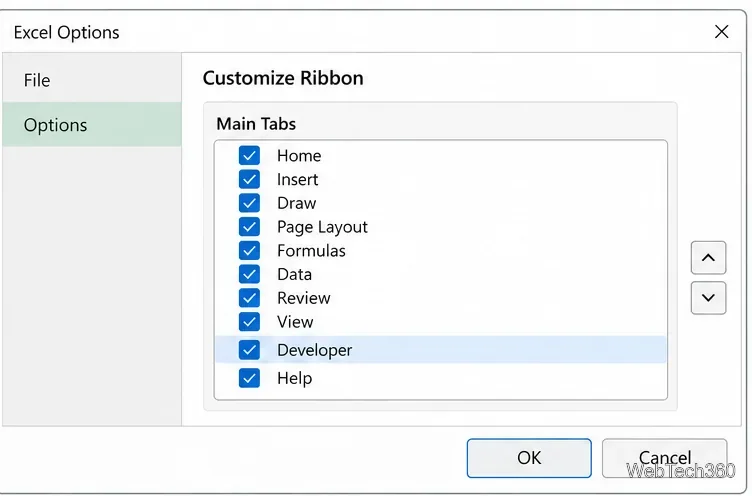Select the Developer list row label
Image resolution: width=752 pixels, height=496 pixels.
[x=315, y=350]
